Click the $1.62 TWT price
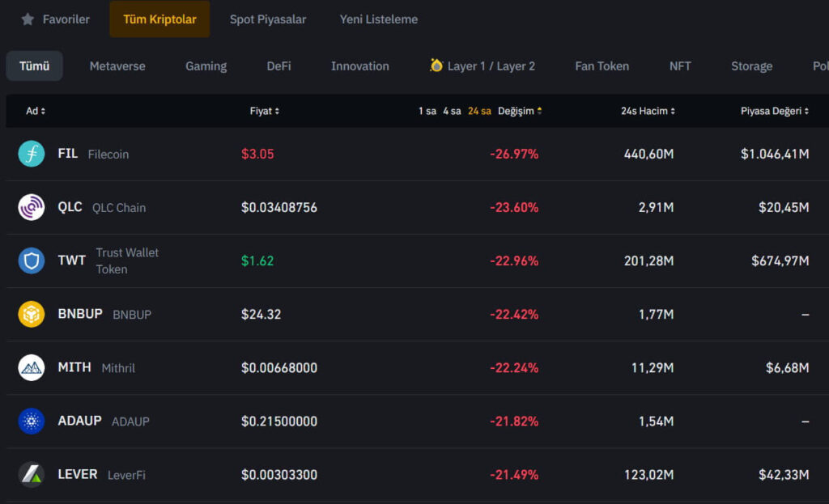829x504 pixels. point(257,260)
